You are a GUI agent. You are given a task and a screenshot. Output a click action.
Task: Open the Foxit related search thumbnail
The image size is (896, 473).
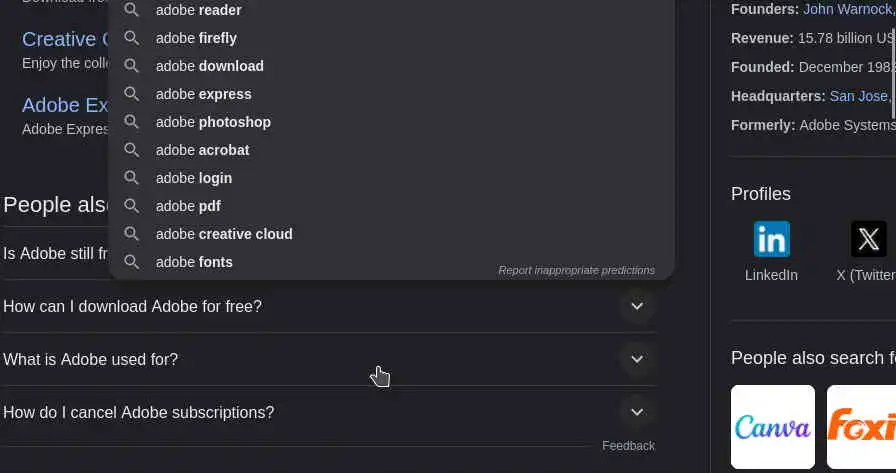[862, 427]
